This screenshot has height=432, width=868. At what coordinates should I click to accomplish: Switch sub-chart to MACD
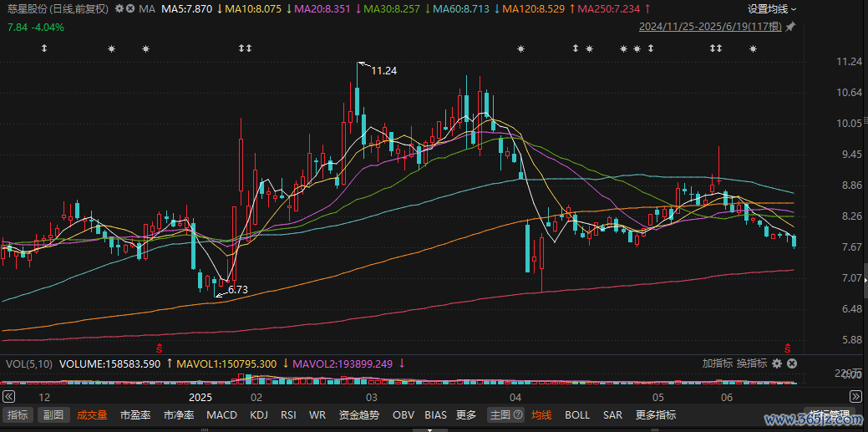tap(221, 414)
